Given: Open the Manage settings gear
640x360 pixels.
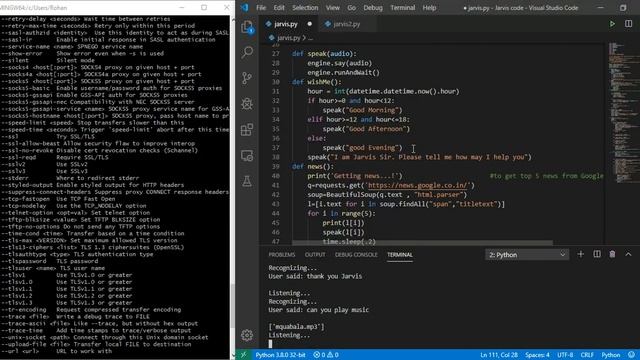Looking at the screenshot, I should [247, 335].
